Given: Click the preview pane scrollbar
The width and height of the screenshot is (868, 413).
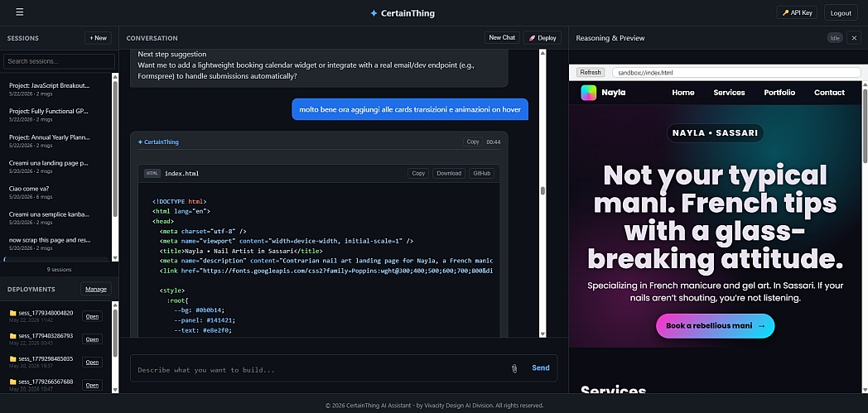Looking at the screenshot, I should point(865,124).
